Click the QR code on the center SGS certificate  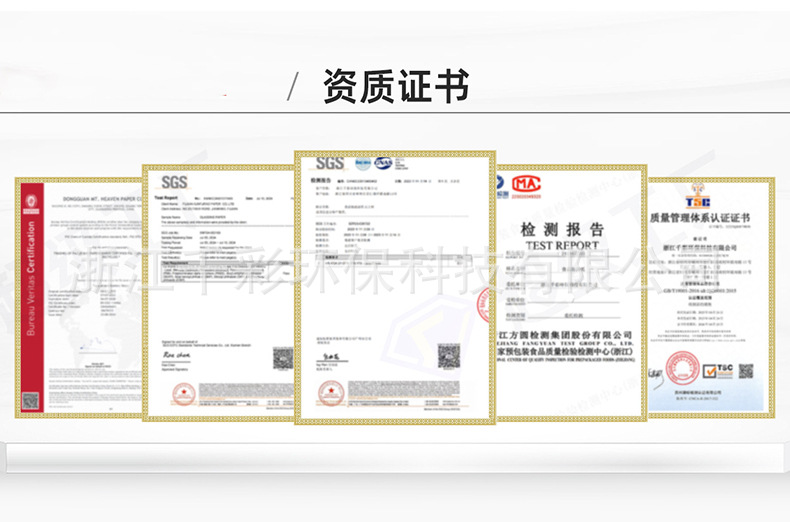click(448, 356)
